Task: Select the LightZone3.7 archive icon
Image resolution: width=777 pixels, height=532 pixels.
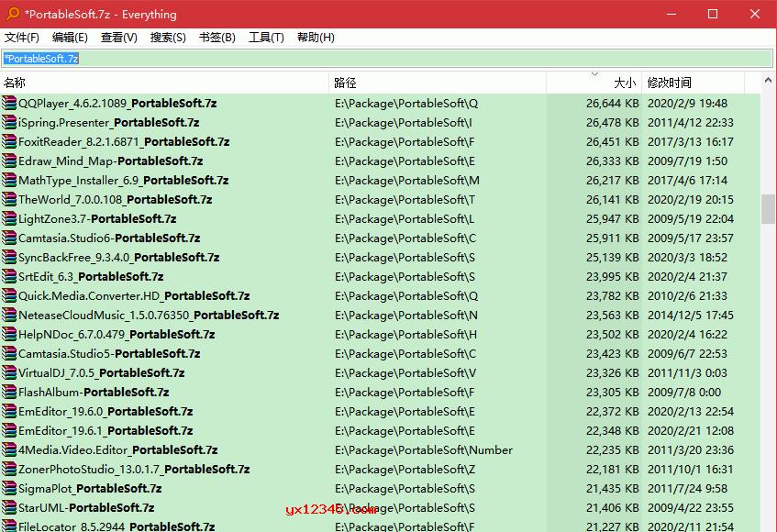Action: 9,218
